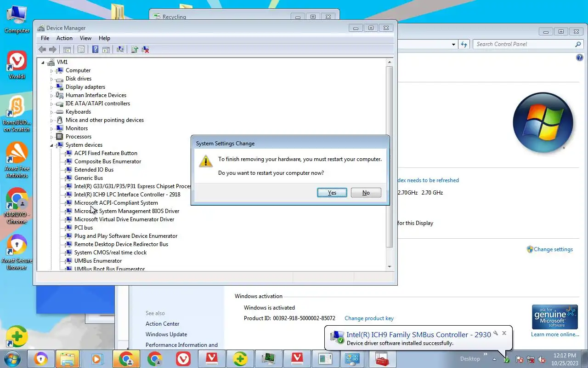Screen dimensions: 588x368
Task: Expand the Keyboards node
Action: click(x=52, y=112)
